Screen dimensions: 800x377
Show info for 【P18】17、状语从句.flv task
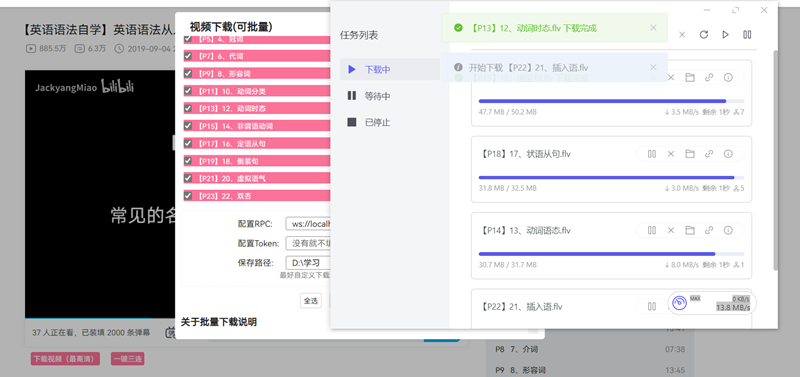tap(728, 154)
